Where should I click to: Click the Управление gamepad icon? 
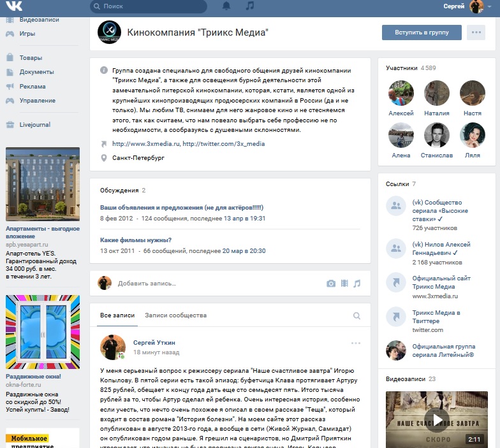point(10,101)
